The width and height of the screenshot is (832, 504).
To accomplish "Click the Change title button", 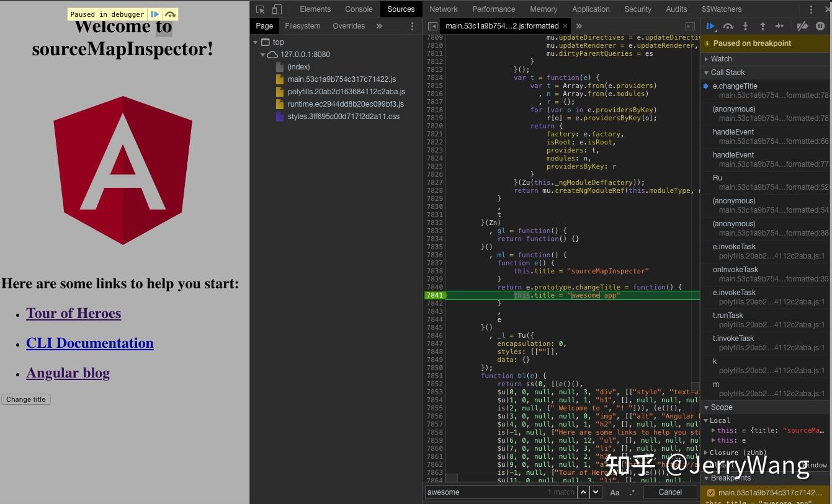I will (x=26, y=399).
